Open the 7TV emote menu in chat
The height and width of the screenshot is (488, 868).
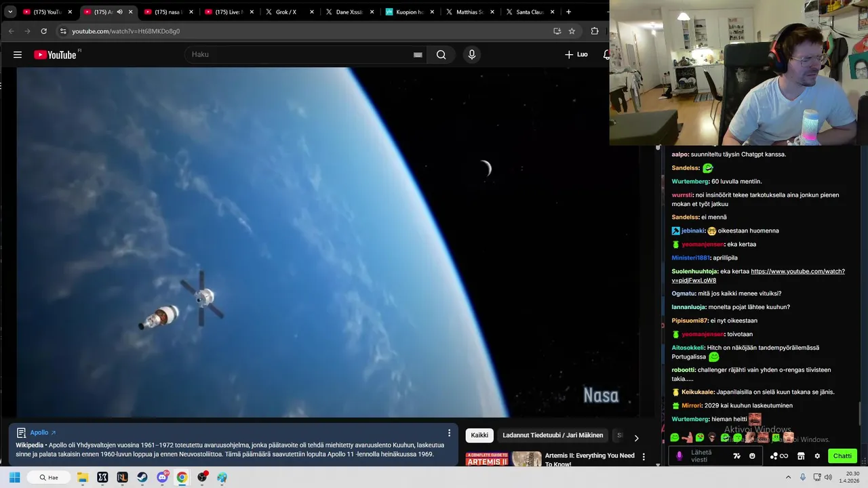(x=737, y=456)
